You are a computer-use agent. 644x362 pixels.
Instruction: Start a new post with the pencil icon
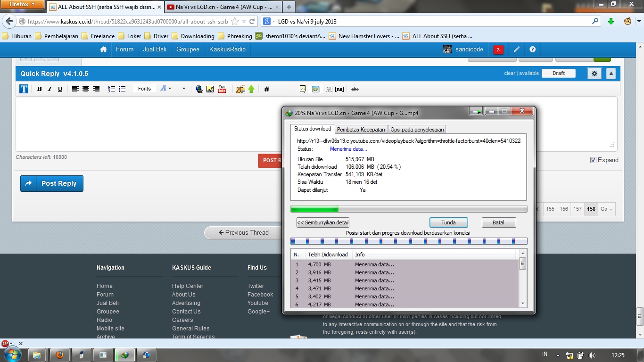point(516,49)
